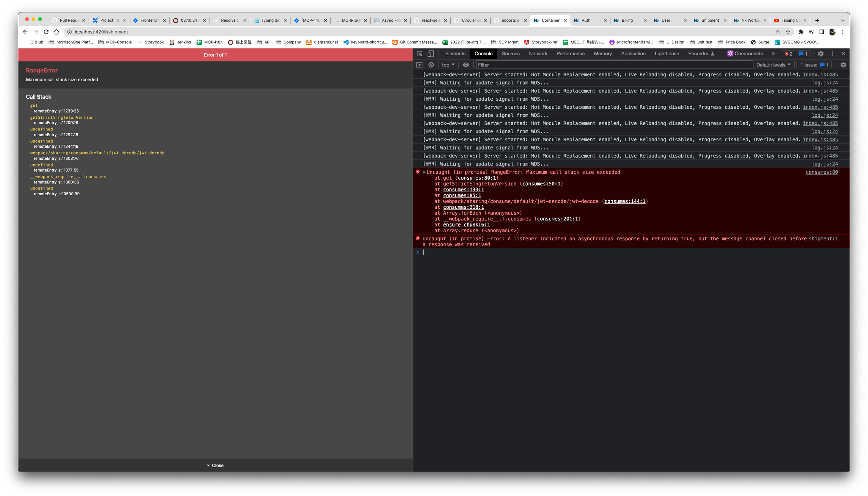Toggle the console sidebar panel icon
This screenshot has height=496, width=868.
tap(419, 65)
